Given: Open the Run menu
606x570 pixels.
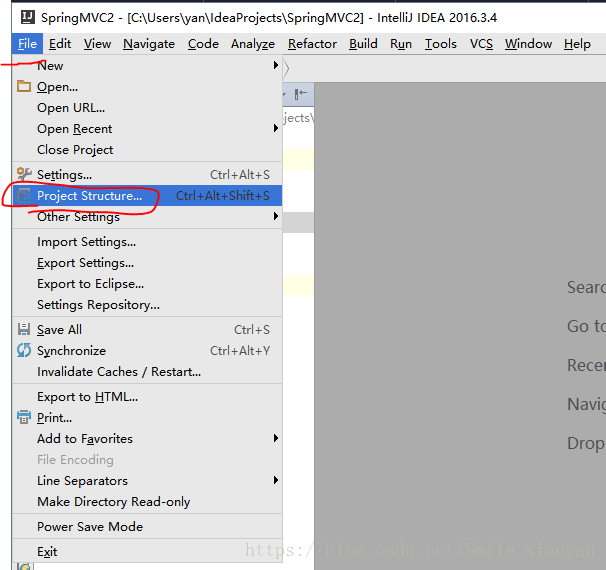Looking at the screenshot, I should pos(401,44).
